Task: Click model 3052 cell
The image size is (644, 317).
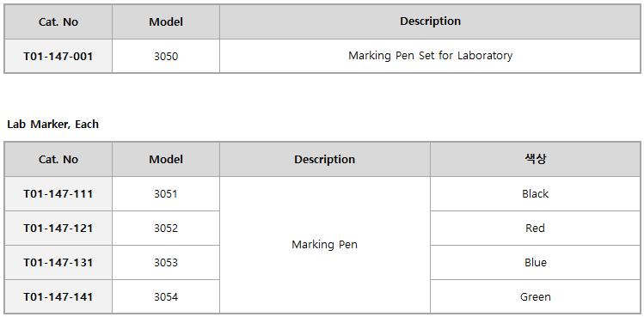Action: (166, 229)
